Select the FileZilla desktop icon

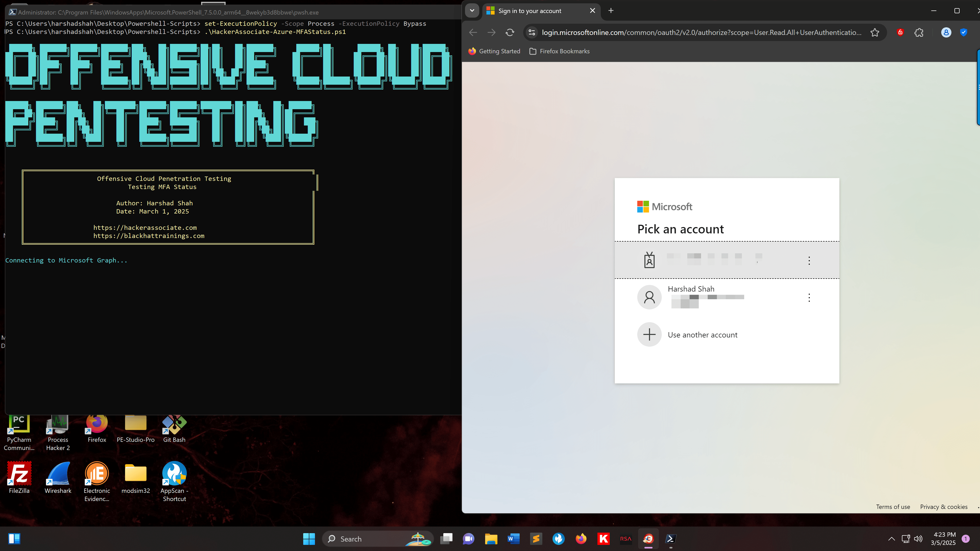pyautogui.click(x=19, y=478)
